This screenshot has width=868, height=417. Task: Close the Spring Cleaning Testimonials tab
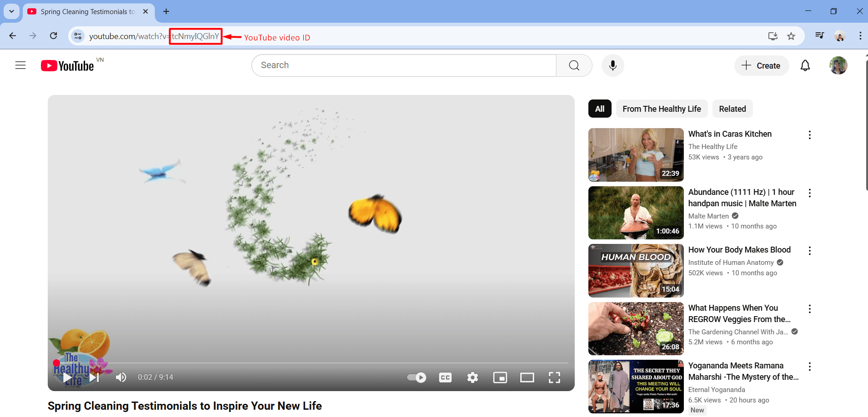pyautogui.click(x=146, y=11)
